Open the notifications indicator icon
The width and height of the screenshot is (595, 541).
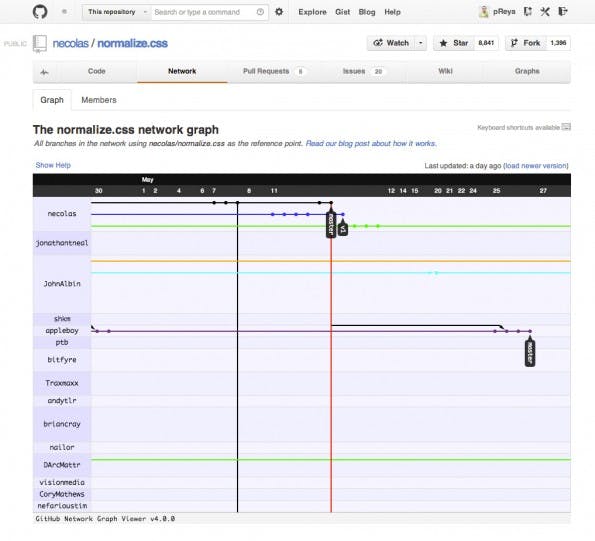tap(65, 12)
